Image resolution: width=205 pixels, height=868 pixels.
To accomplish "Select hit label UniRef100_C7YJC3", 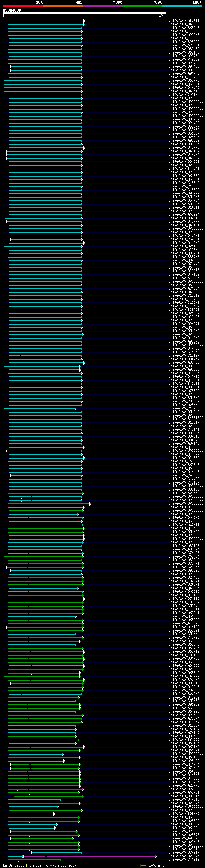I will point(184,553).
